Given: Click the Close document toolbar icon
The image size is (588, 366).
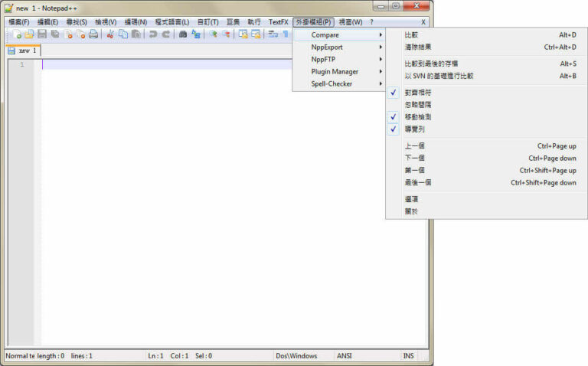Looking at the screenshot, I should point(68,34).
